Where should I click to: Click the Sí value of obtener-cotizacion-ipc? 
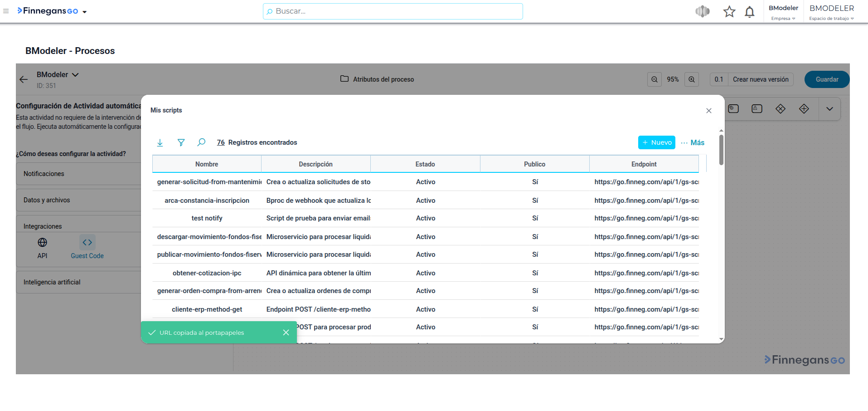coord(535,273)
